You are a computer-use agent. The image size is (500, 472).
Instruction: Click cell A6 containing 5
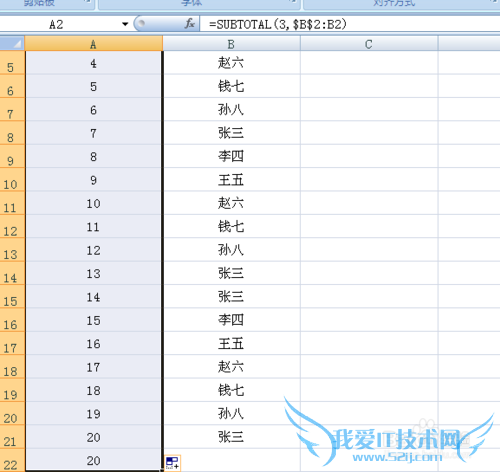[94, 86]
